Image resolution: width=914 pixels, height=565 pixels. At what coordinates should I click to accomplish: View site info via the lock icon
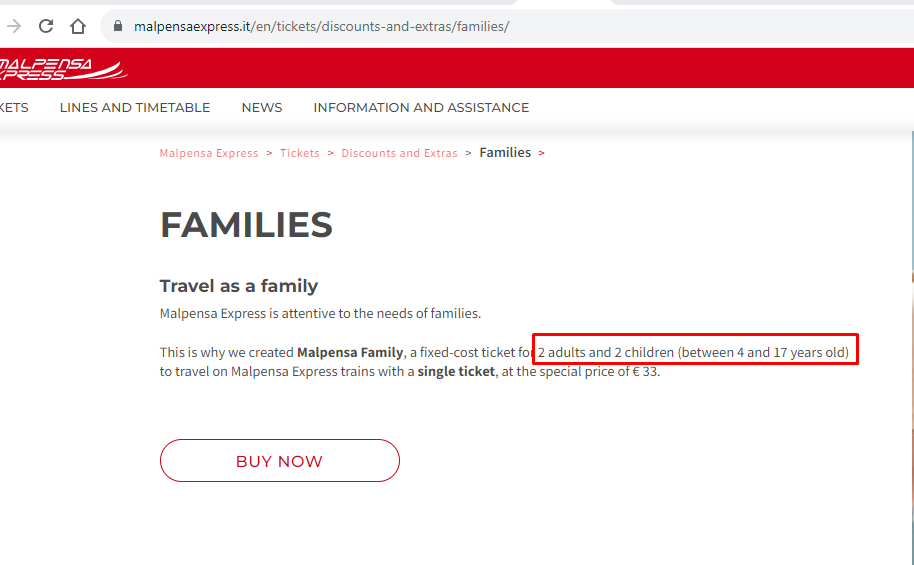point(118,26)
